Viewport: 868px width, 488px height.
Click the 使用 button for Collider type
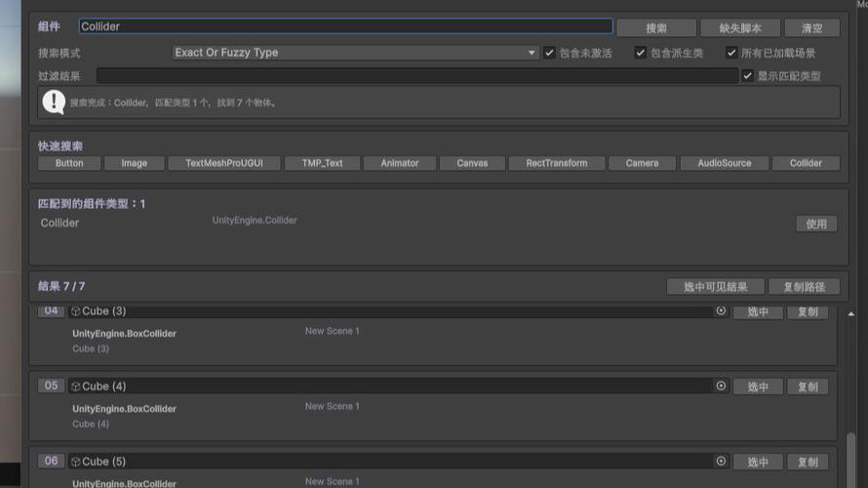pos(816,224)
